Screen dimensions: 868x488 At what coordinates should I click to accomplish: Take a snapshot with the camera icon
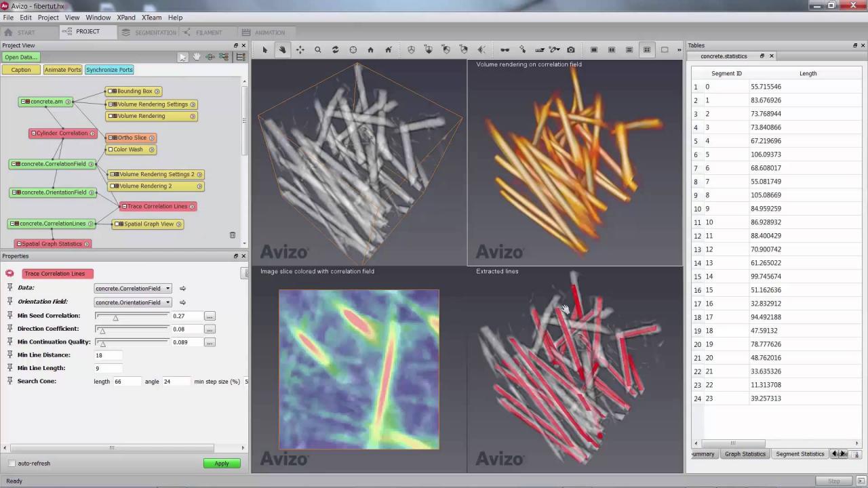(571, 49)
